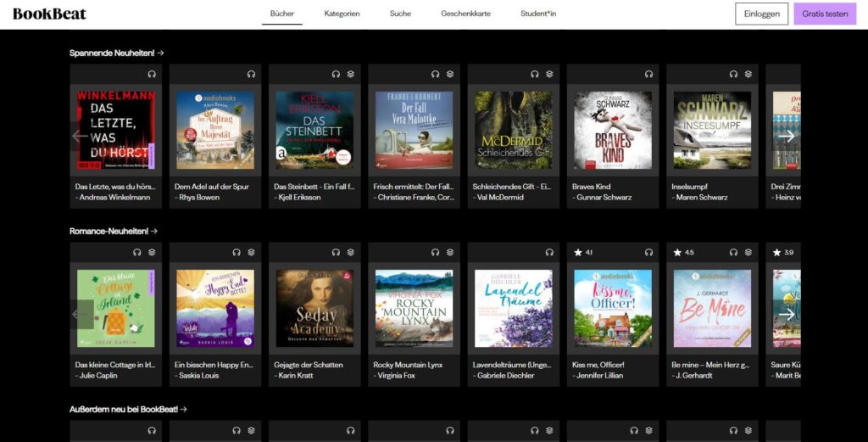Click headphones icon on Das Steinbett card
The width and height of the screenshot is (868, 442).
336,75
